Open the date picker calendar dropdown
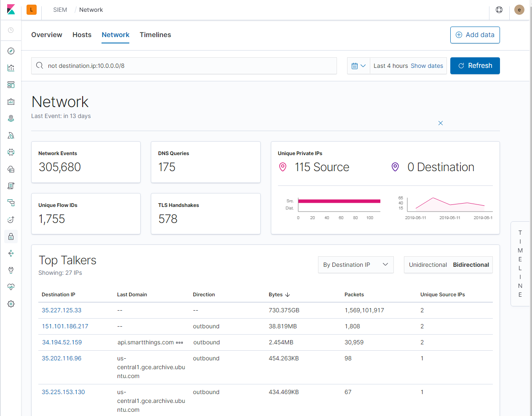The height and width of the screenshot is (416, 532). click(358, 66)
